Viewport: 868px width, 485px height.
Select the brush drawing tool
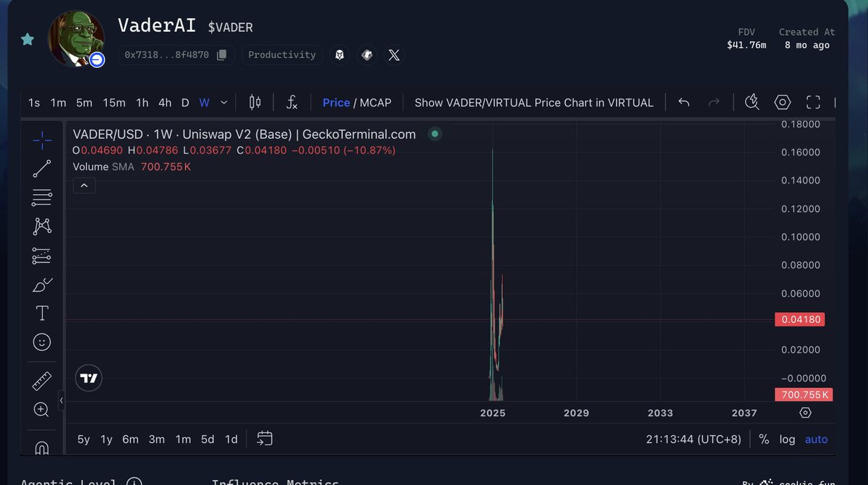click(42, 284)
